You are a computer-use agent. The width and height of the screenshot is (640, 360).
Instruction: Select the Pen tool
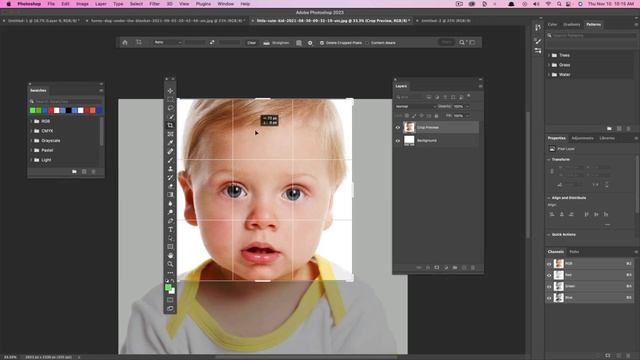170,221
